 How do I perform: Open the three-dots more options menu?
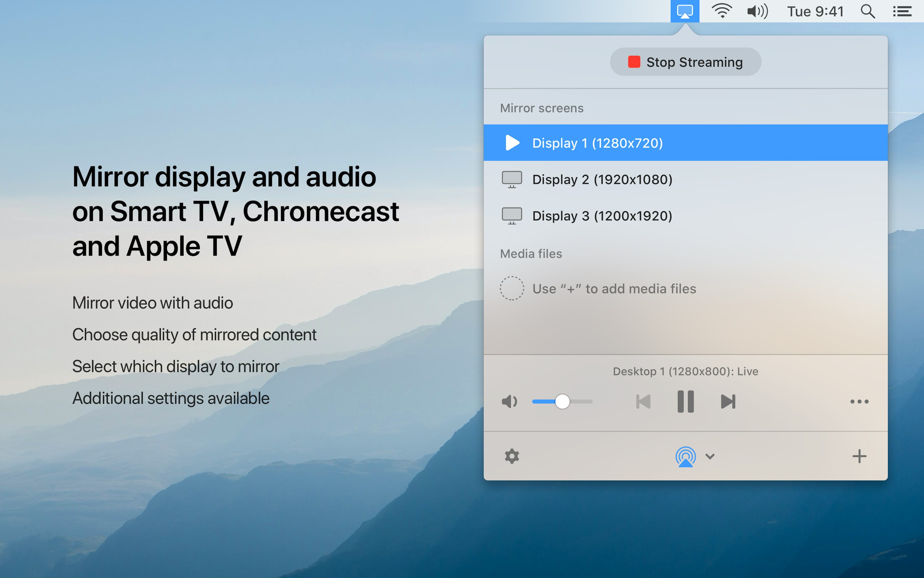tap(859, 401)
